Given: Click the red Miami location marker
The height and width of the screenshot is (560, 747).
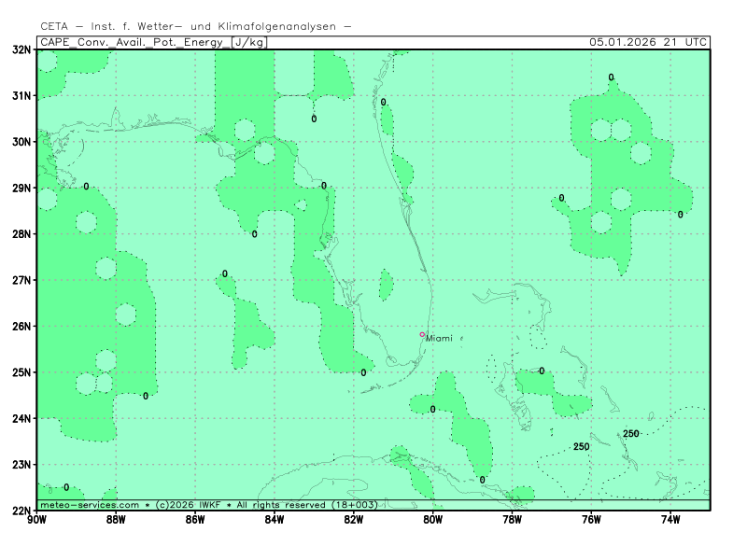Looking at the screenshot, I should (422, 334).
